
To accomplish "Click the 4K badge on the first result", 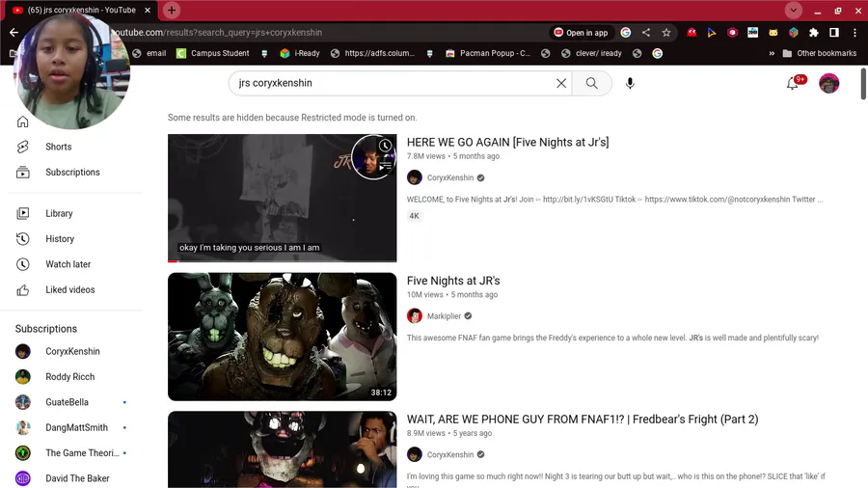I will click(414, 216).
